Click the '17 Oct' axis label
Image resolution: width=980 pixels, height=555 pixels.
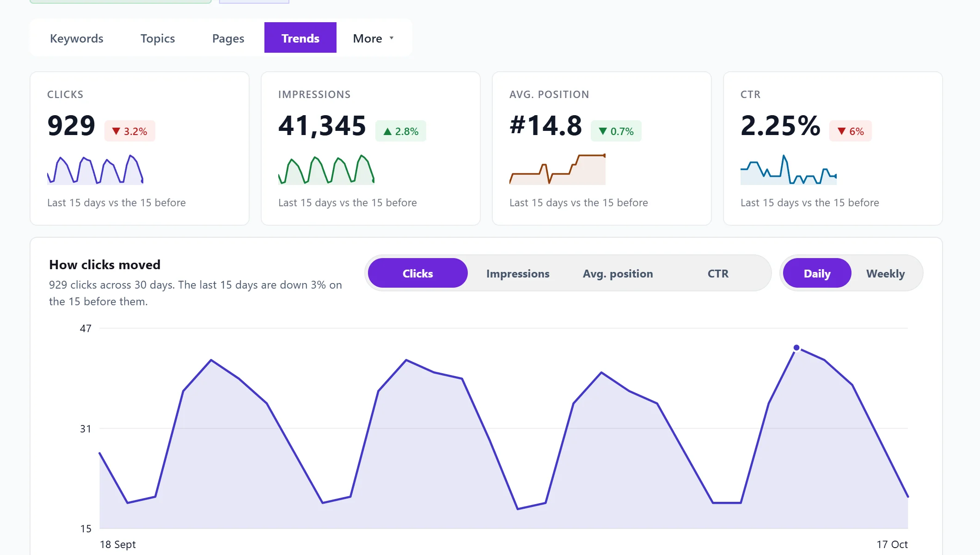(x=892, y=544)
